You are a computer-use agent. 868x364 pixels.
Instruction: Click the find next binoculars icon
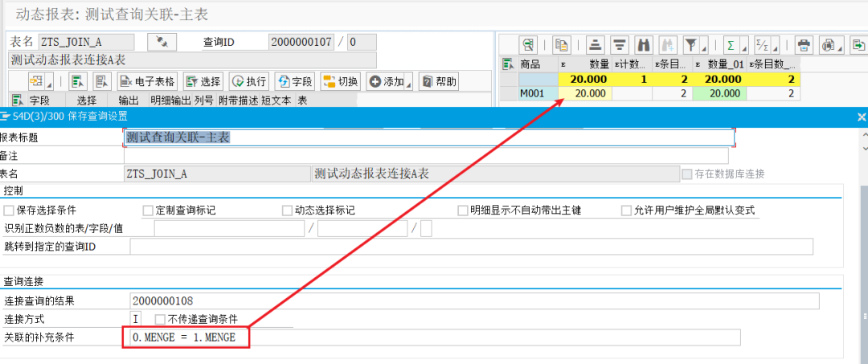(x=668, y=44)
